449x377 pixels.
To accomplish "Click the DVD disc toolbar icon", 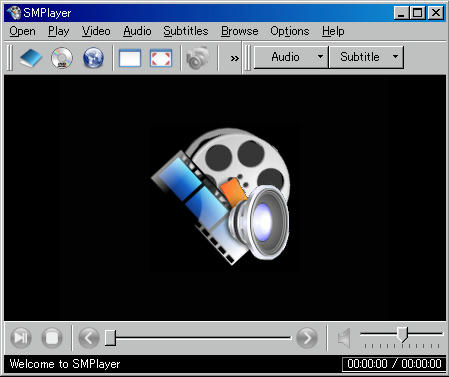I will [x=62, y=58].
